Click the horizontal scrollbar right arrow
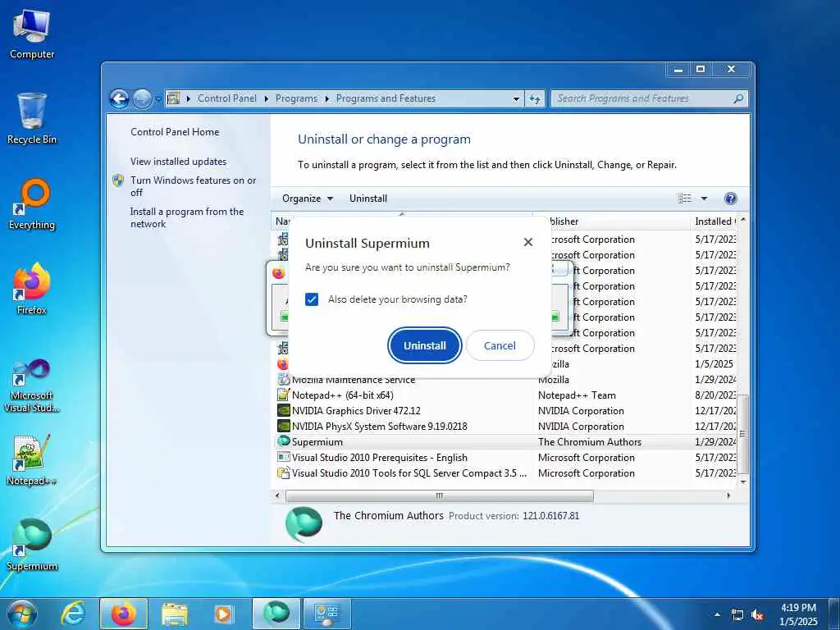 [728, 496]
